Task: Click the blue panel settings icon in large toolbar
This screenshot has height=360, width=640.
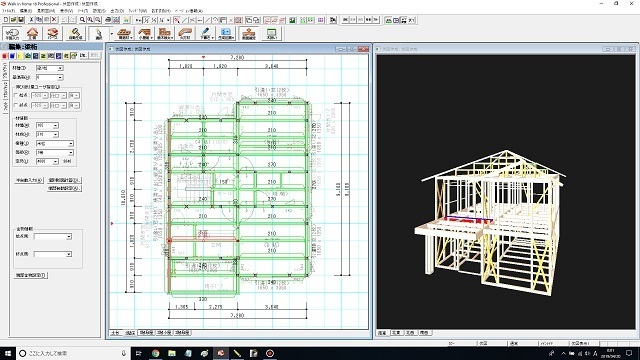Action: pos(226,33)
